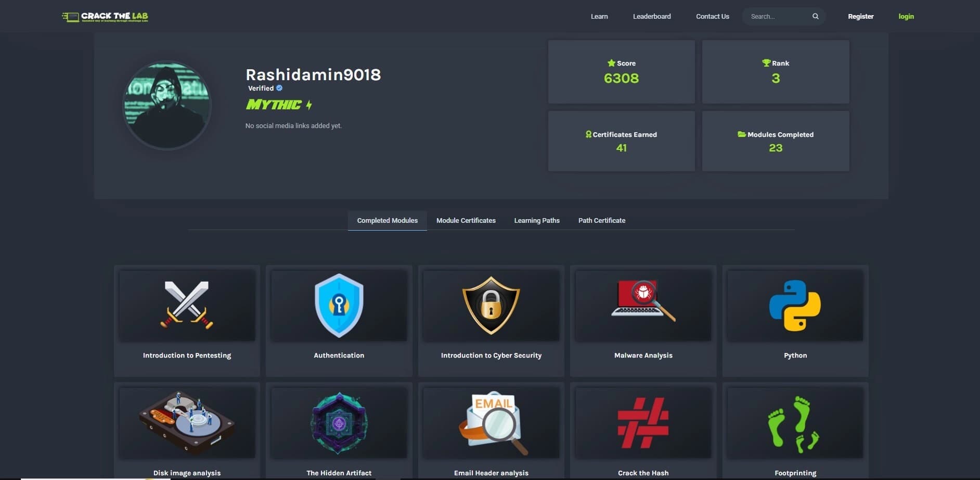This screenshot has width=980, height=480.
Task: Click the login link
Action: [x=906, y=16]
